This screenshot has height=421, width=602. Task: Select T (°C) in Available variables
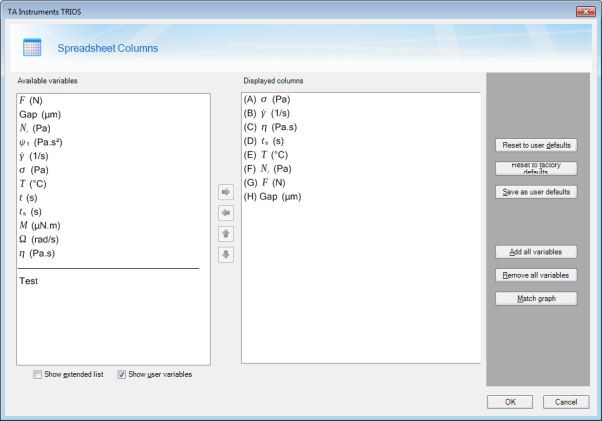(33, 184)
